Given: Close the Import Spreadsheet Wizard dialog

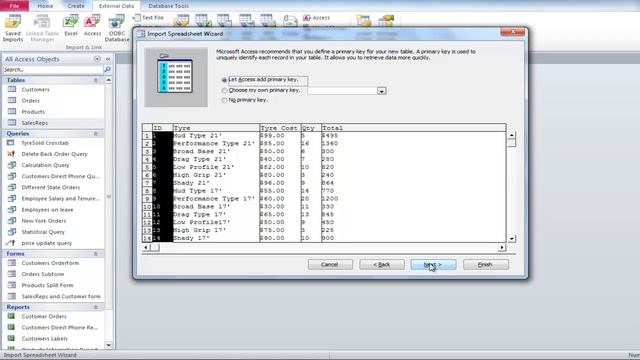Looking at the screenshot, I should [x=513, y=31].
